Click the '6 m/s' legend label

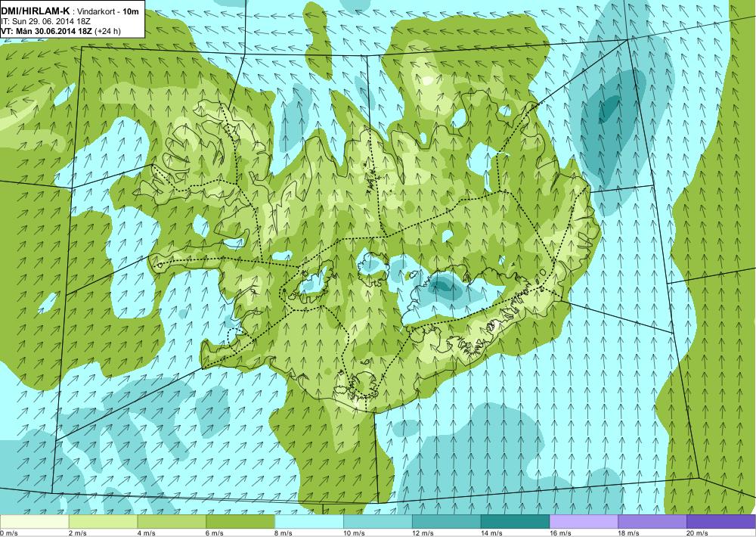click(x=215, y=533)
